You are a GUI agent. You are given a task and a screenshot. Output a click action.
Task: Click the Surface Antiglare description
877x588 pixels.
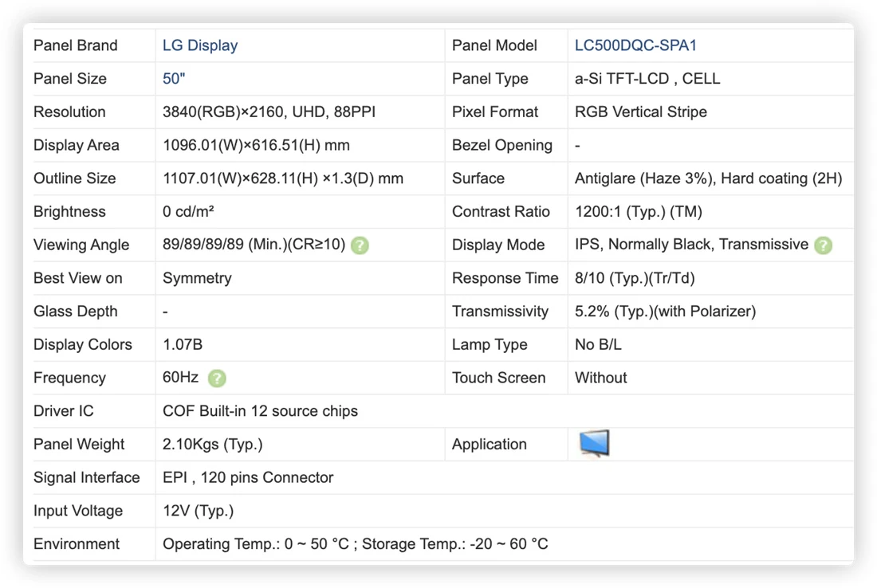[x=708, y=178]
